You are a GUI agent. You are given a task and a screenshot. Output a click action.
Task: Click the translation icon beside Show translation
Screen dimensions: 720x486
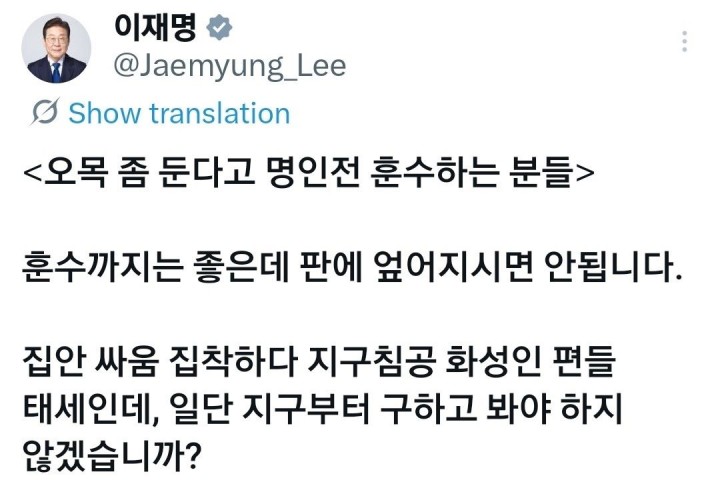[x=44, y=114]
